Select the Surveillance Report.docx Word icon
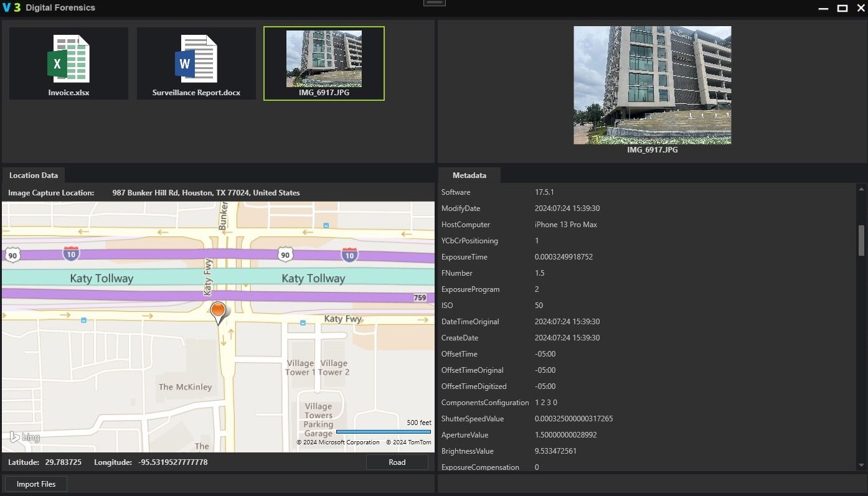The image size is (868, 496). click(x=196, y=60)
